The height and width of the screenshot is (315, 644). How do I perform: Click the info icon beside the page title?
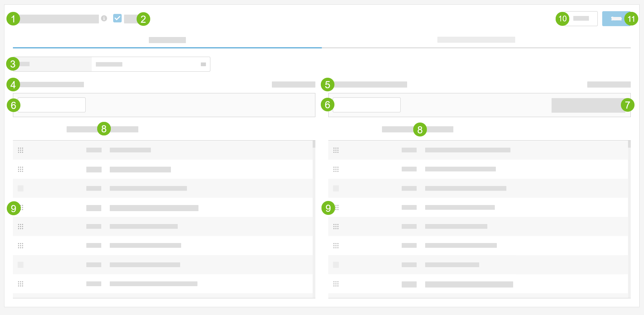[104, 18]
